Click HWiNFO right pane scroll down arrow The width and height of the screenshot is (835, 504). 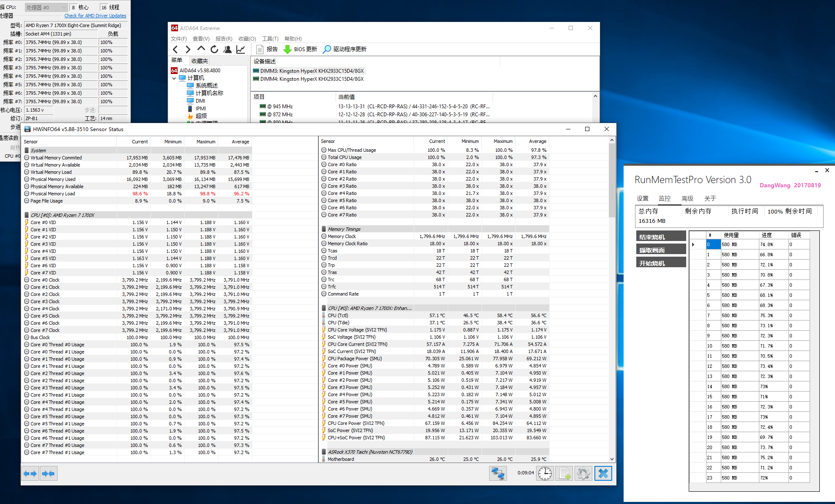click(x=612, y=459)
